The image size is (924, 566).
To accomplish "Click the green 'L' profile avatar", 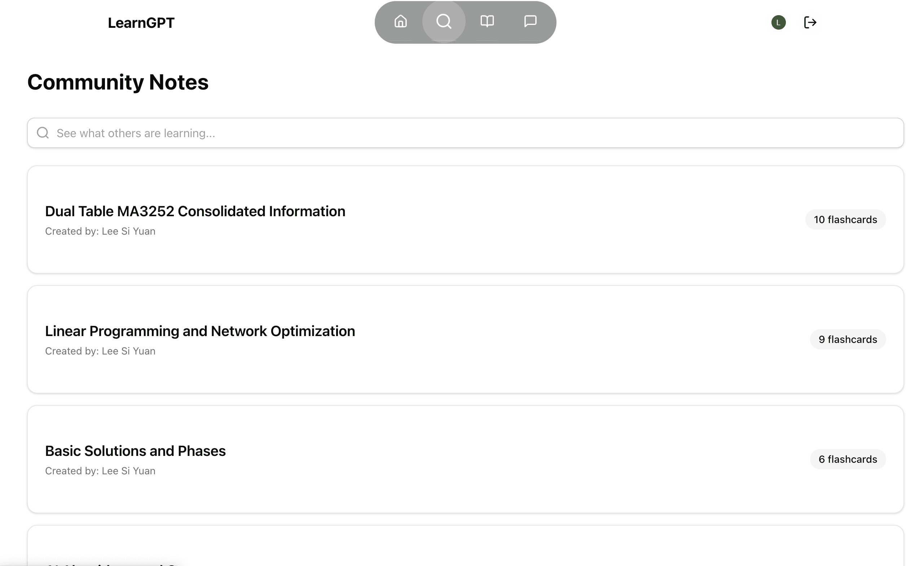I will 778,22.
